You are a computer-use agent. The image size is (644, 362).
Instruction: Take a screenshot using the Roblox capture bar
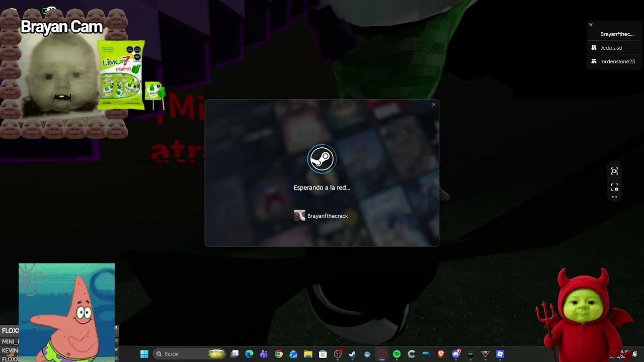[x=614, y=187]
